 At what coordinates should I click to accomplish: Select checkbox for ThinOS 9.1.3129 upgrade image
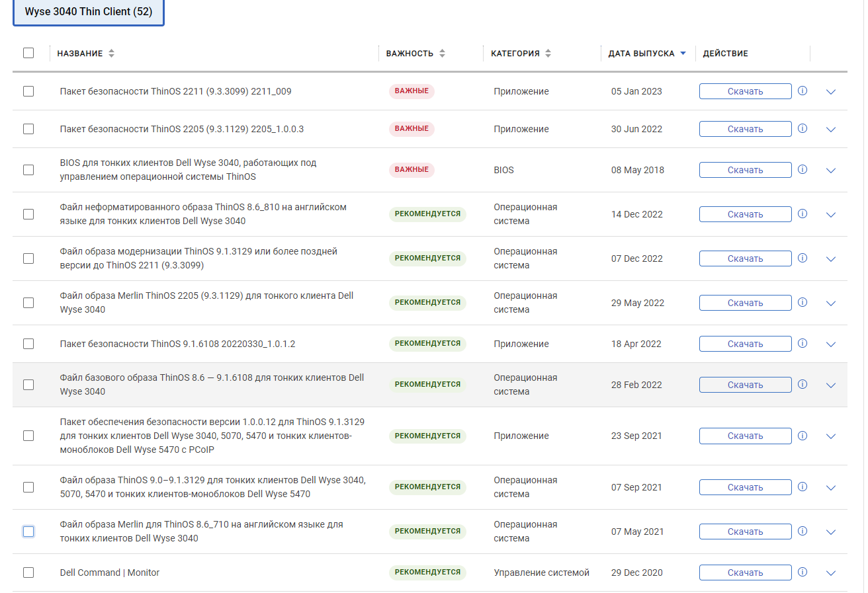[28, 258]
